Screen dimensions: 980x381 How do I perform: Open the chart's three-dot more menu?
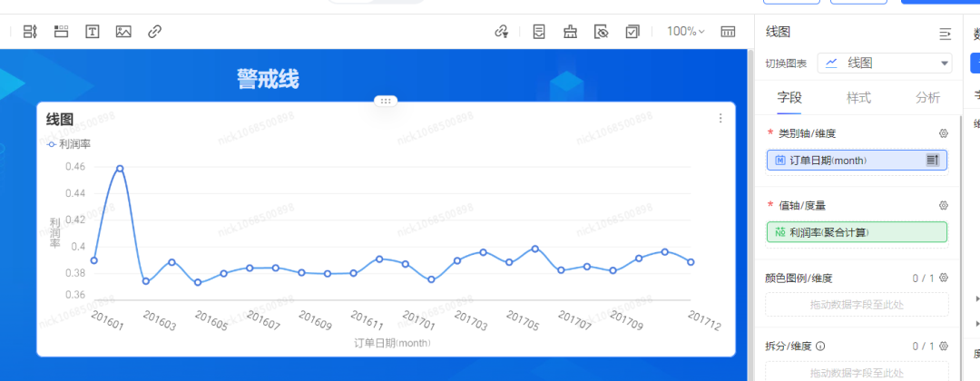pos(720,118)
